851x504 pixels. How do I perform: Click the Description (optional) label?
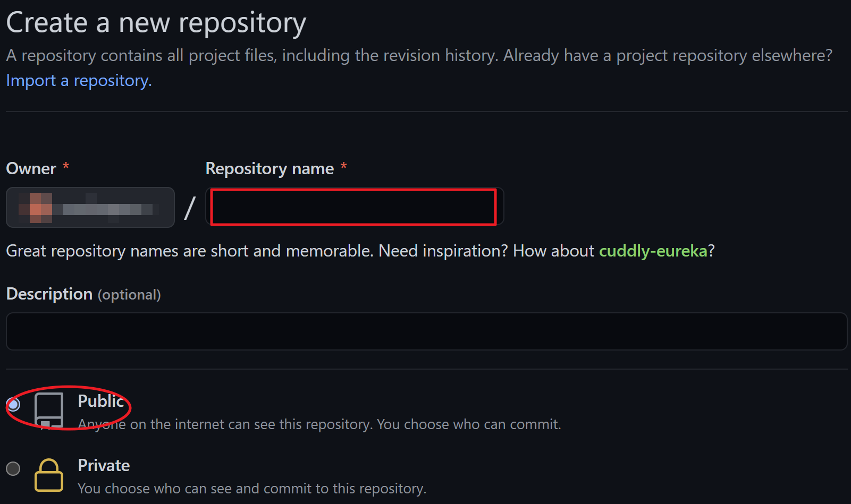click(83, 294)
